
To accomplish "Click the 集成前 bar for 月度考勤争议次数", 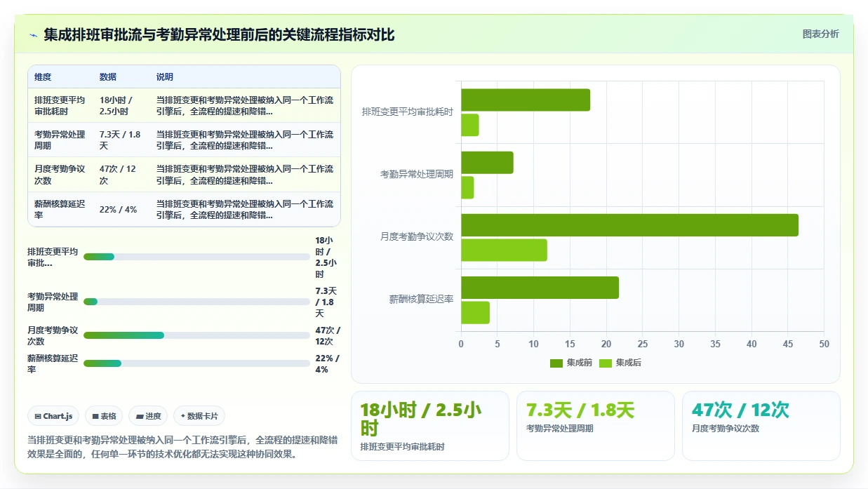I will pyautogui.click(x=629, y=225).
